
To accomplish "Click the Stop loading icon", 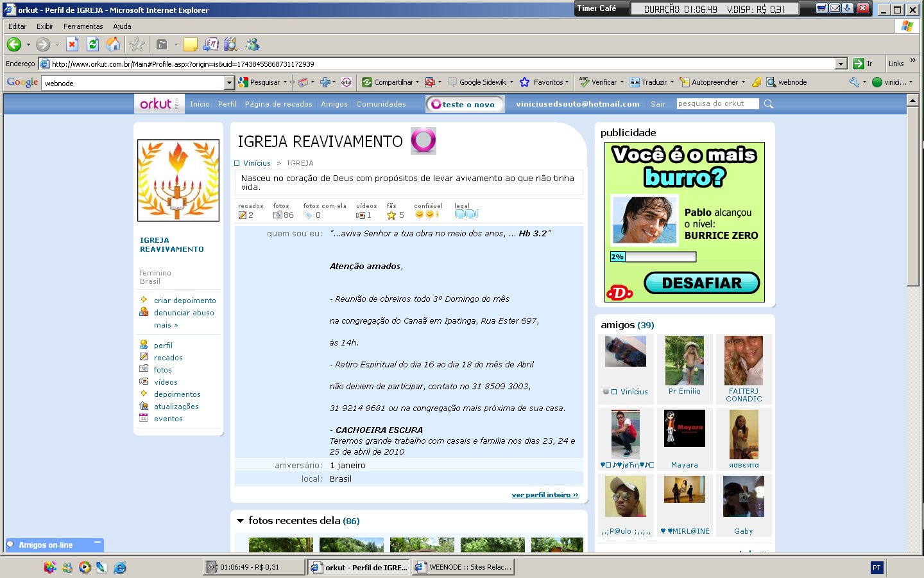I will (x=73, y=44).
